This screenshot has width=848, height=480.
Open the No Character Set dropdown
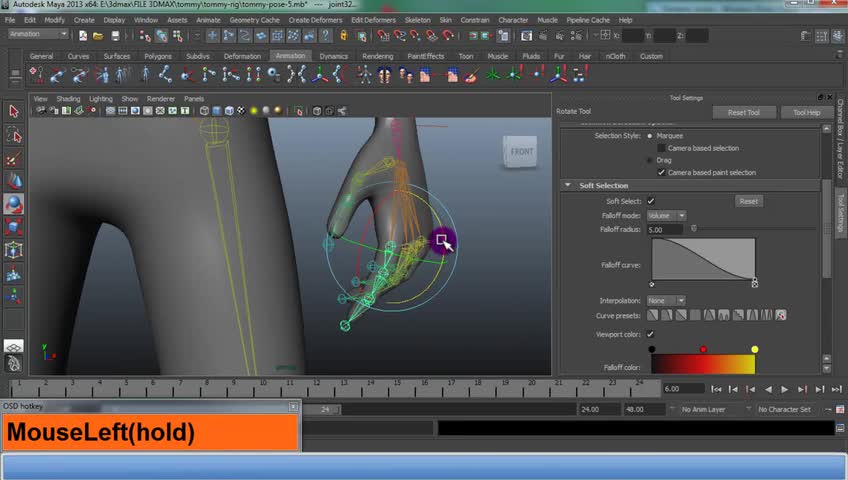(x=784, y=409)
